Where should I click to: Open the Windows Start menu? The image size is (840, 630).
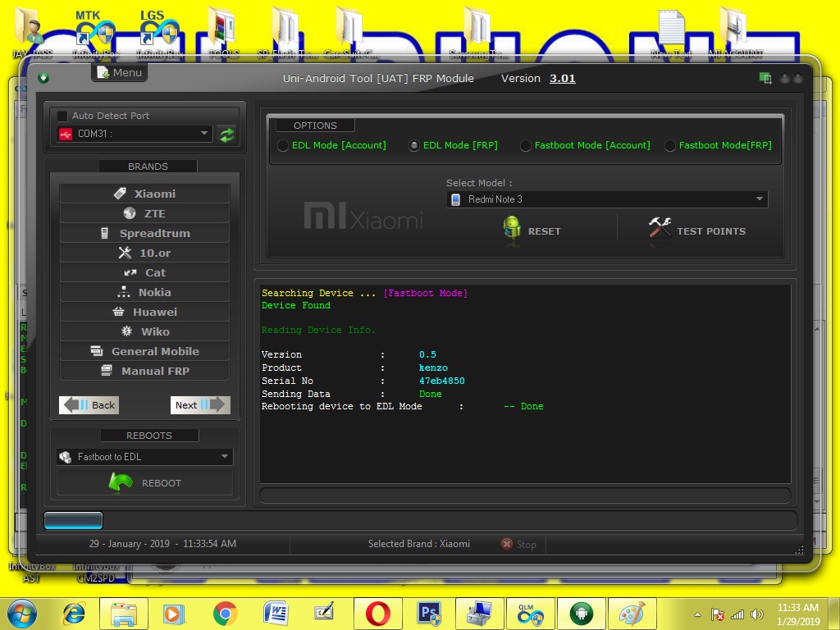21,614
